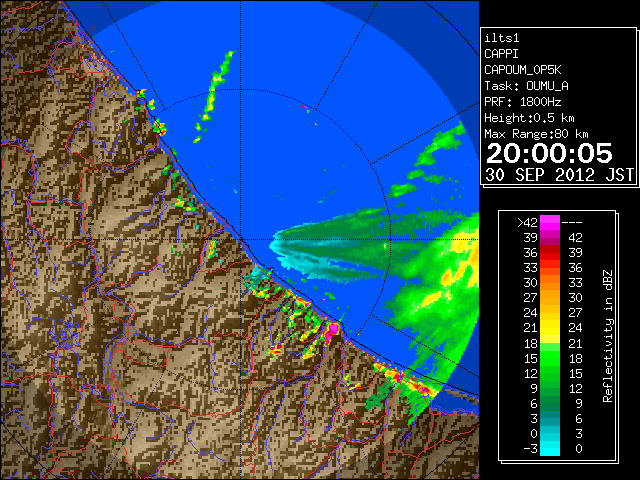Select the '30 SEP 2012 JST' date
Screen dimensions: 640x480
tap(560, 175)
